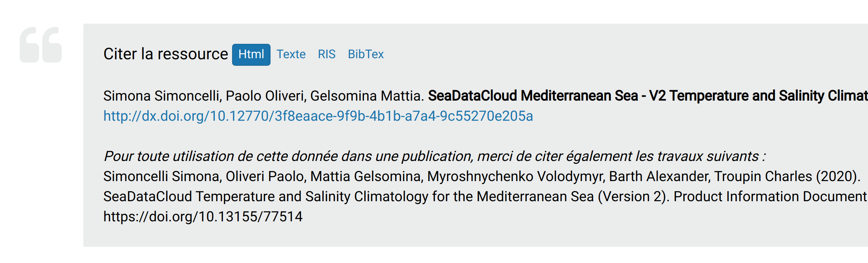The height and width of the screenshot is (263, 868).
Task: Click the bold SeaDataCloud Mediterranean Sea title
Action: tap(648, 96)
